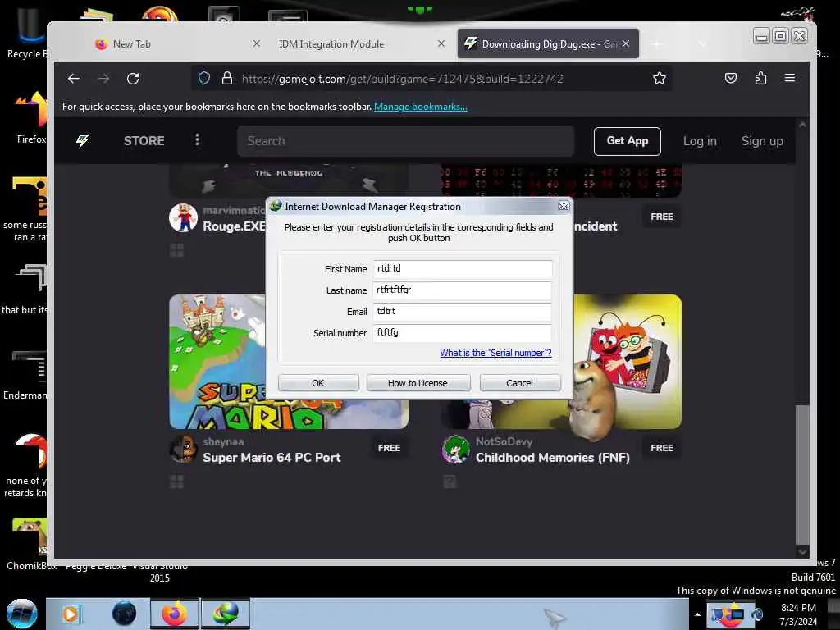Screen dimensions: 840x630
Task: Open the ChomikBox desktop icon
Action: coord(30,545)
